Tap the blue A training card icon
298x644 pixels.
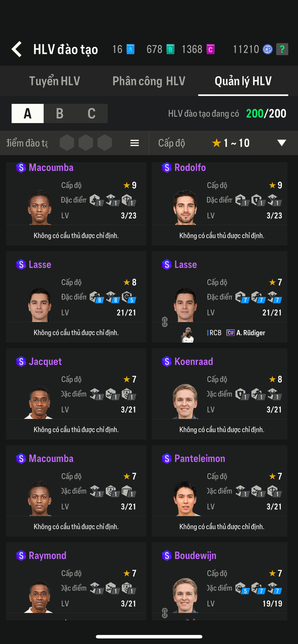pyautogui.click(x=130, y=49)
